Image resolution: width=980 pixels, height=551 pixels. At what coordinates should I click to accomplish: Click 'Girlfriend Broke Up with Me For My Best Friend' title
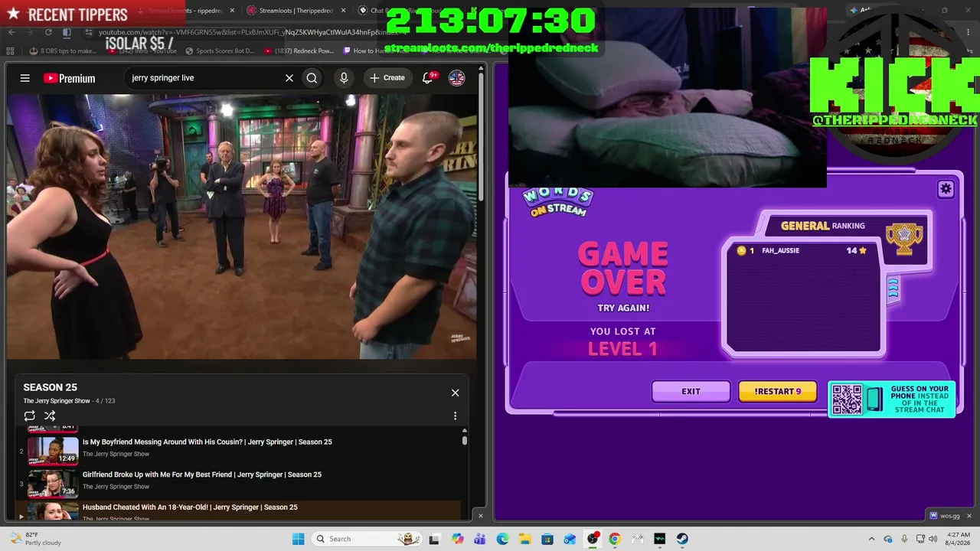[202, 474]
